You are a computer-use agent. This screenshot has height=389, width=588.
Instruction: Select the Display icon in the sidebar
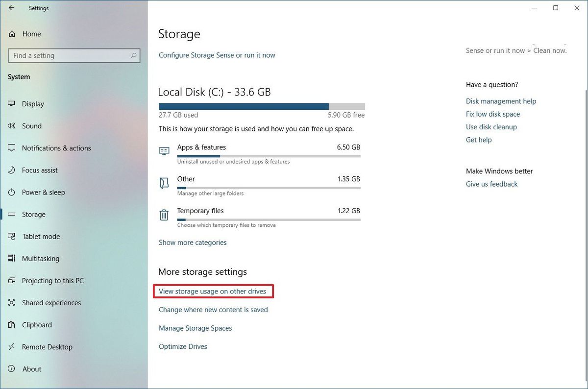11,104
